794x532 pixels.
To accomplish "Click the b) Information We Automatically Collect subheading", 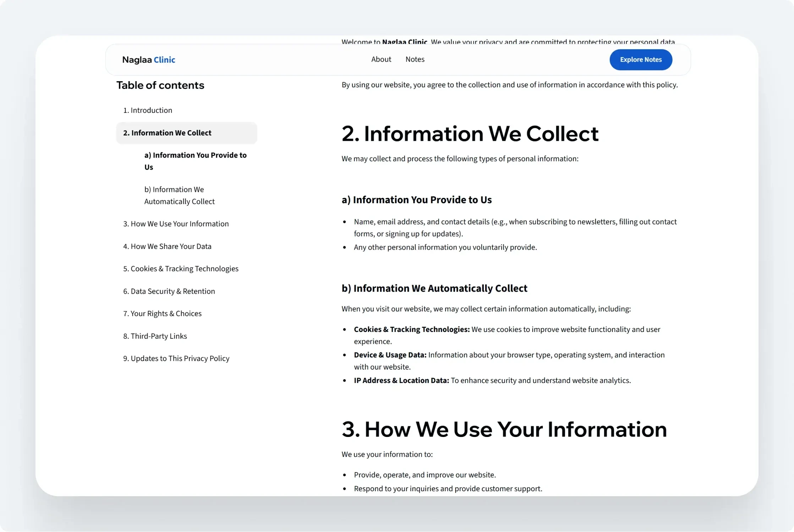I will click(434, 288).
